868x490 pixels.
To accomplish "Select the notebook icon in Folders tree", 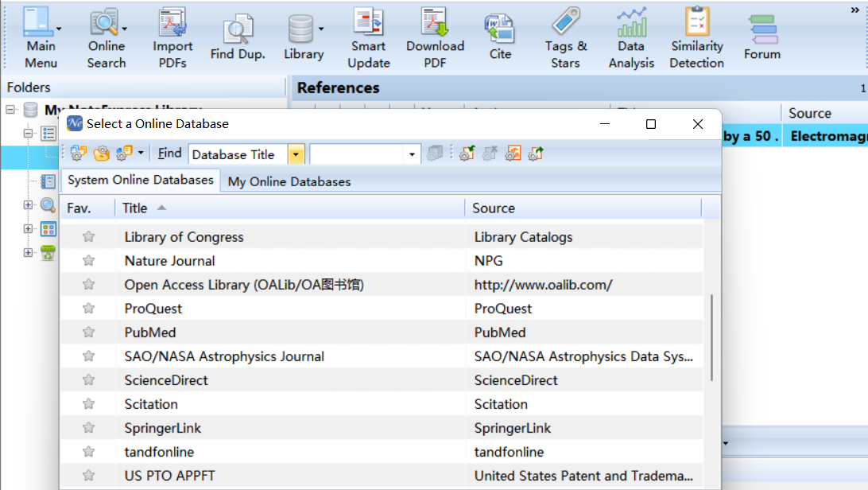I will [48, 181].
